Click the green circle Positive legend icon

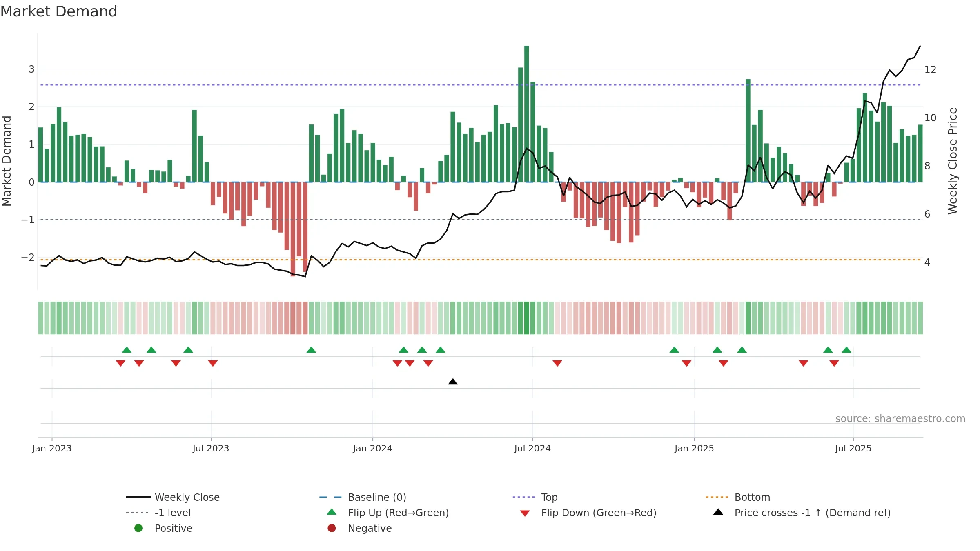[138, 528]
